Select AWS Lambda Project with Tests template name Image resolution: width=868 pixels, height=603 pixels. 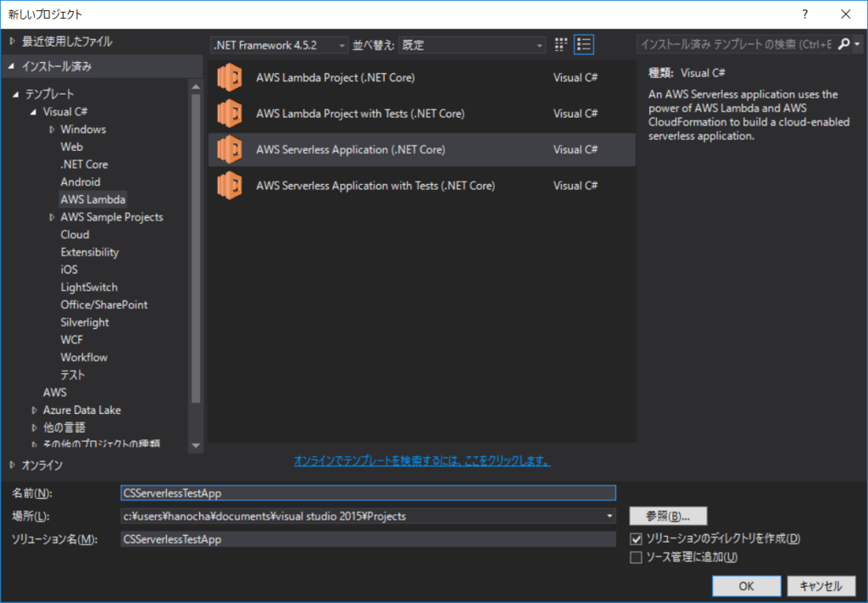[360, 114]
